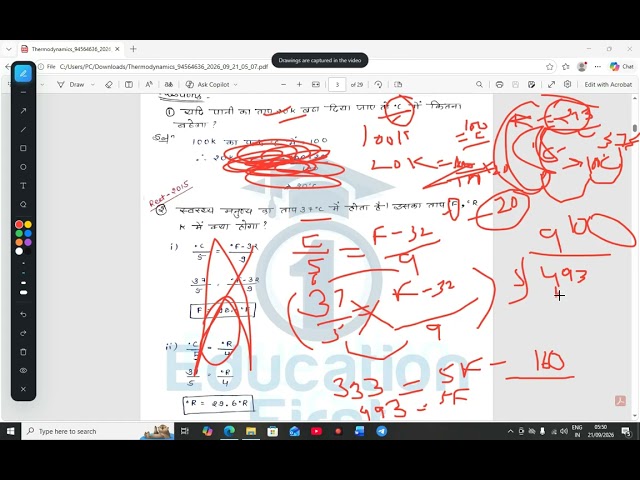Open Find in PDF search icon

pos(479,84)
